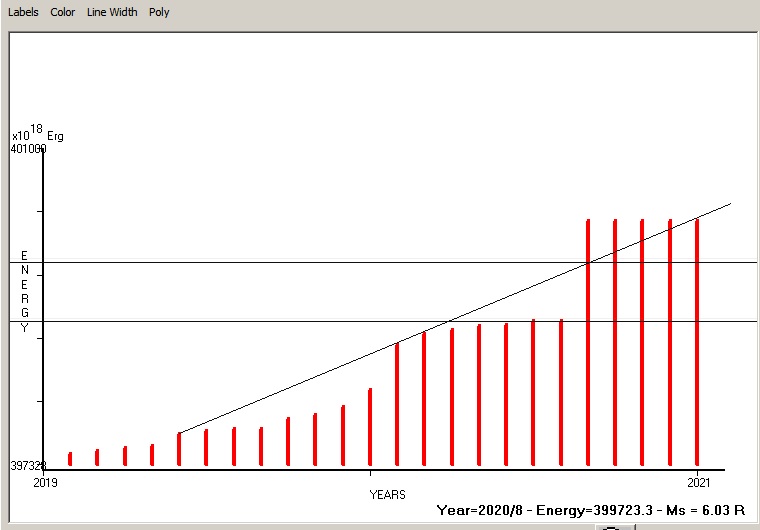Open the Labels menu

point(23,12)
